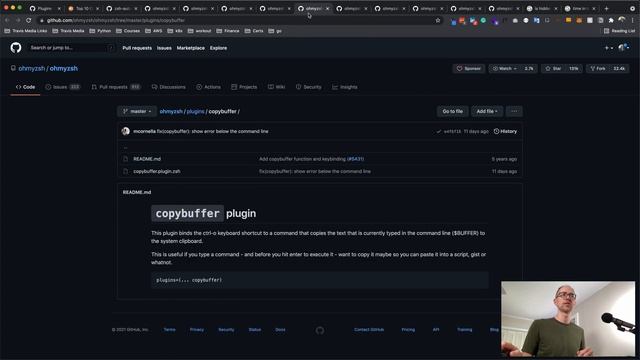Open the Watch dropdown
640x360 pixels.
point(505,69)
